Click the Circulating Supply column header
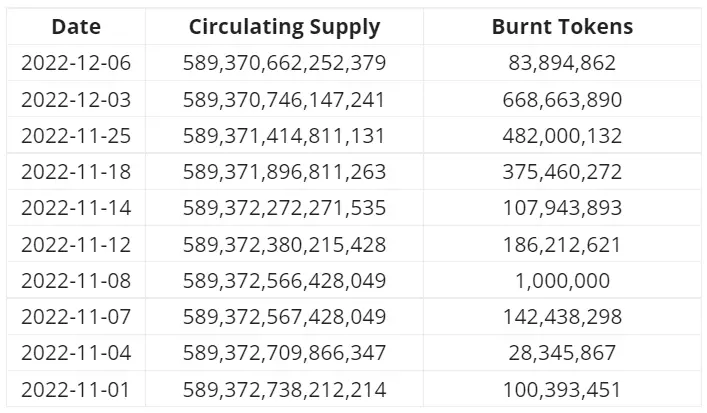 pyautogui.click(x=285, y=27)
